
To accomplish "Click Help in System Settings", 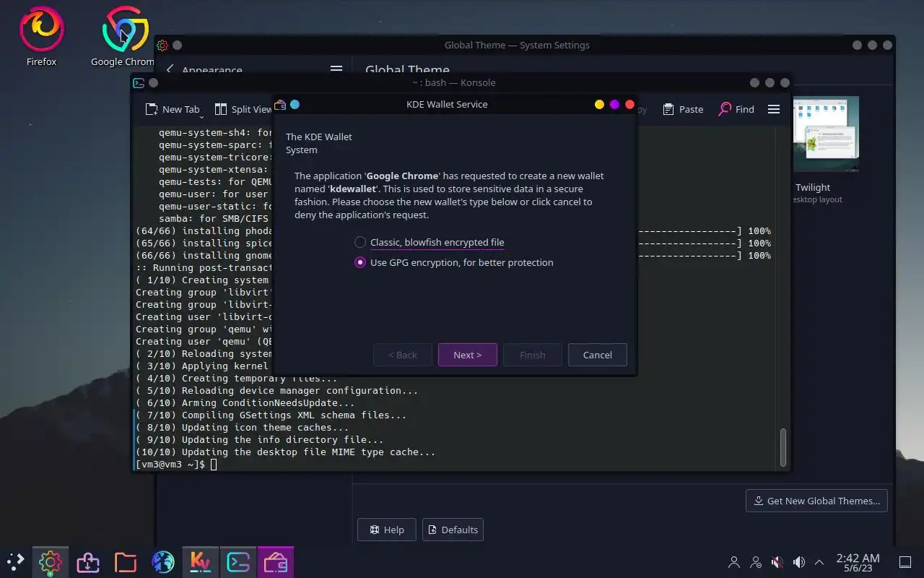I will (x=386, y=530).
